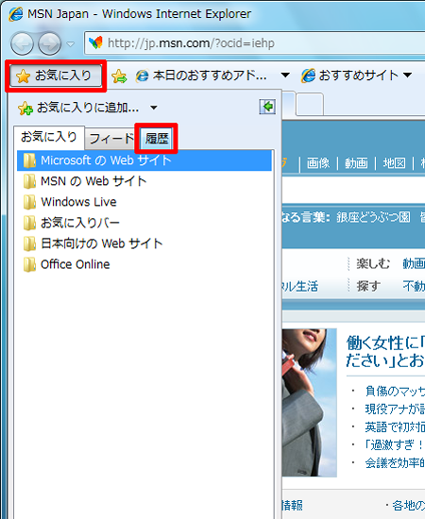The image size is (425, 519).
Task: Open the recent pages dropdown beside Forward
Action: [x=70, y=44]
